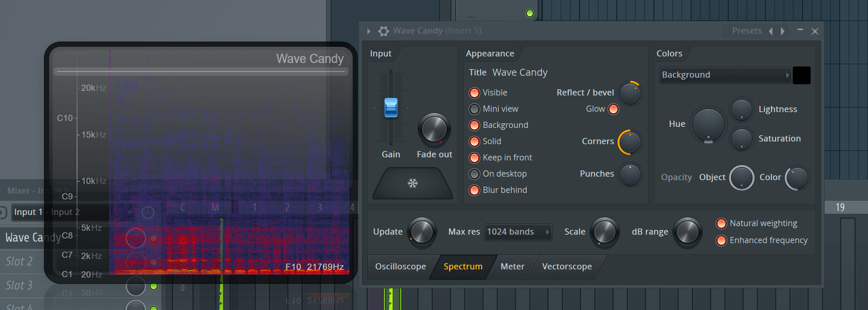Click the Hue knob

[x=708, y=124]
